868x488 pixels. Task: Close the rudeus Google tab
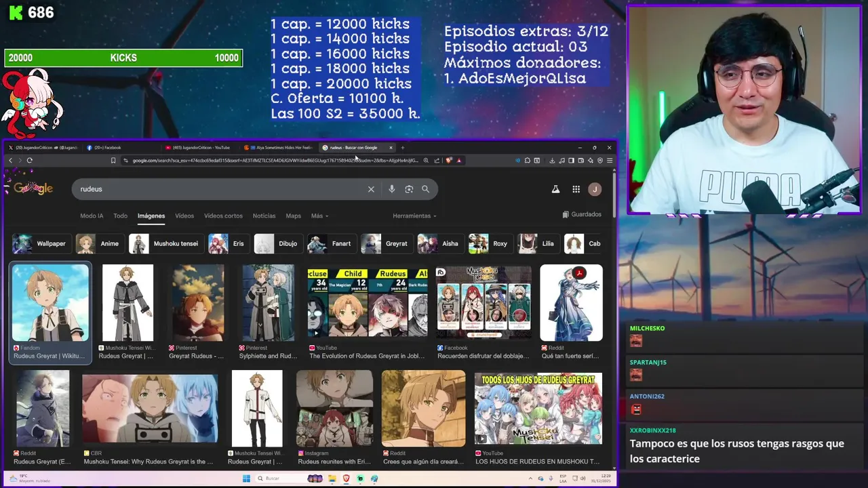pos(391,147)
